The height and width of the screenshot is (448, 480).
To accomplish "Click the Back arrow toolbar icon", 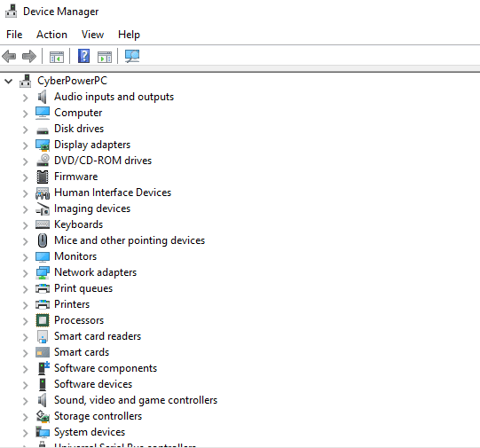I will (x=9, y=56).
